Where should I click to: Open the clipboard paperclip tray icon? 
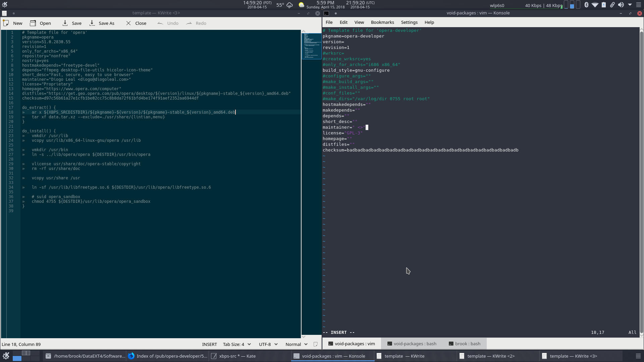click(x=612, y=5)
